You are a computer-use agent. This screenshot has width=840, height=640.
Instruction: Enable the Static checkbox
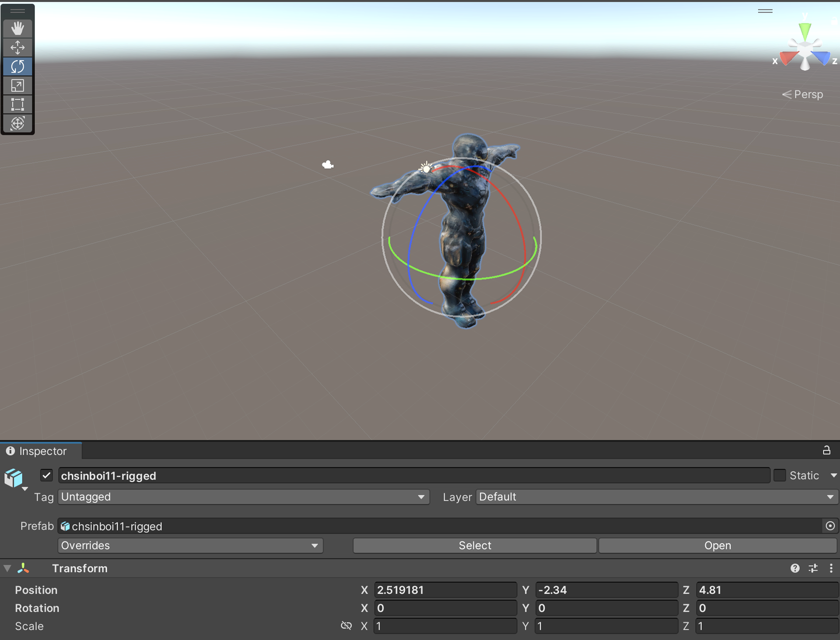tap(780, 475)
